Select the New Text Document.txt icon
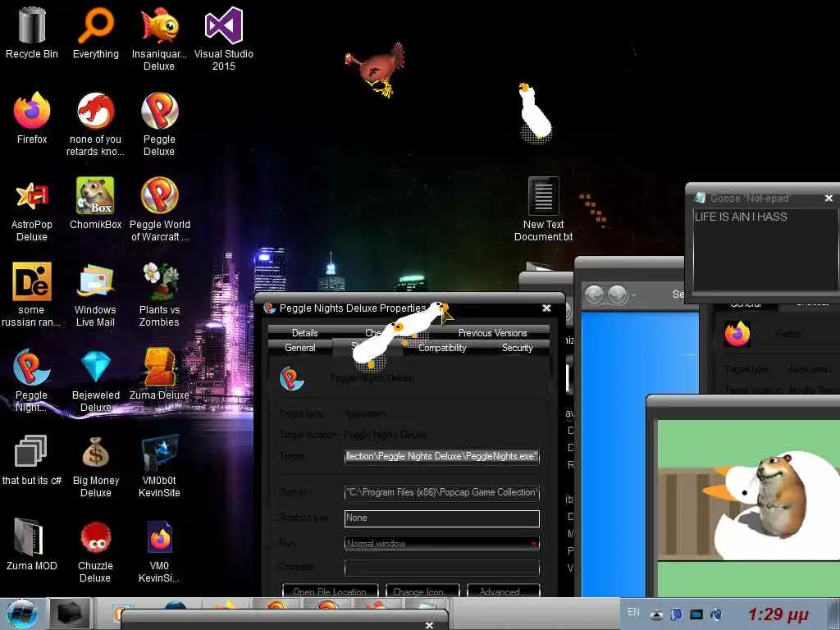 coord(543,209)
